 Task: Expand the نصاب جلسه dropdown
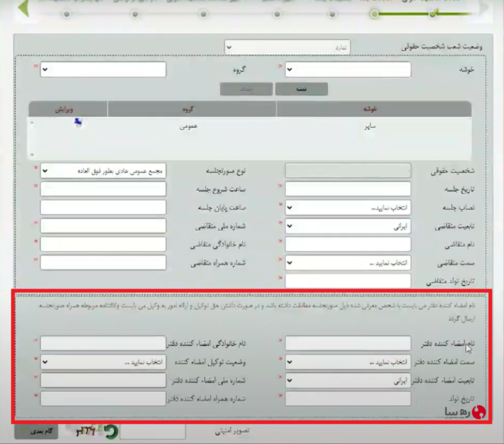click(x=348, y=207)
